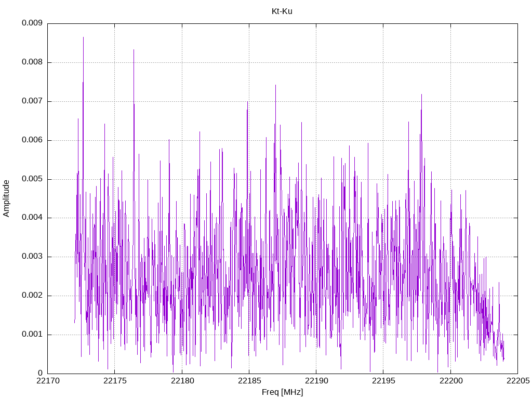
Task: Click the x-axis tick label 22185
Action: (x=249, y=381)
